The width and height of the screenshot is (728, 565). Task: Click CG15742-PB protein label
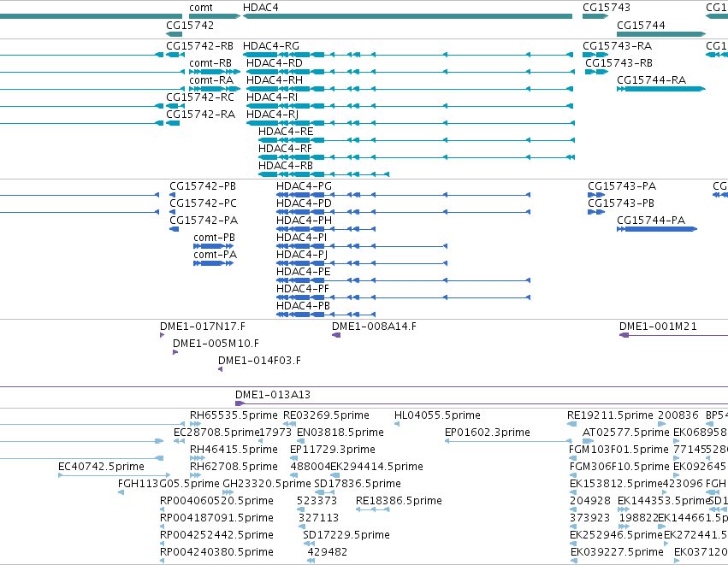pyautogui.click(x=203, y=186)
